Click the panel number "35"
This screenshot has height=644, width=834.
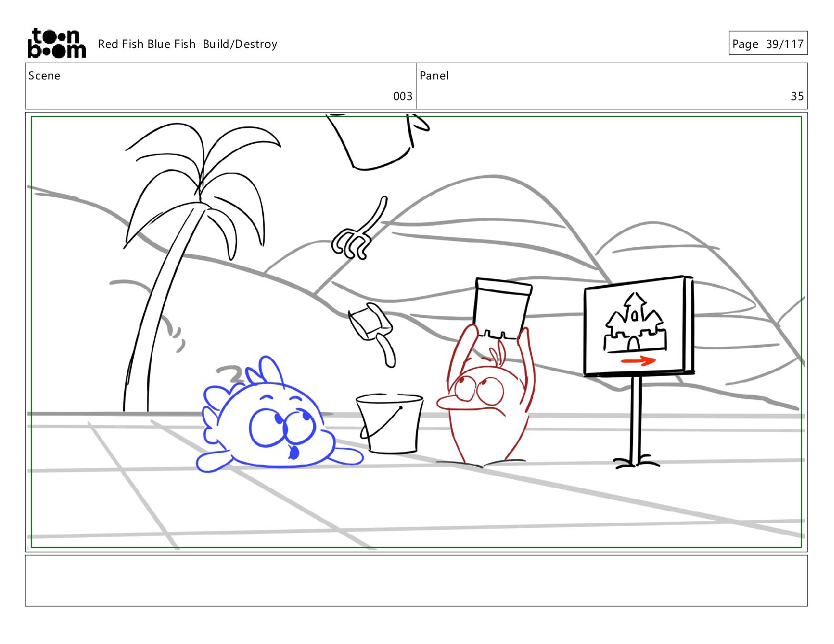[x=797, y=96]
